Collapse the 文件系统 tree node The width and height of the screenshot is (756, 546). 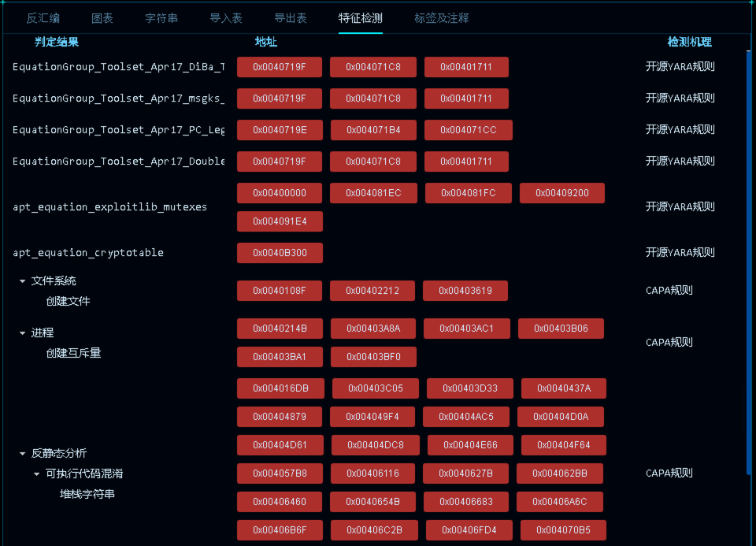22,281
